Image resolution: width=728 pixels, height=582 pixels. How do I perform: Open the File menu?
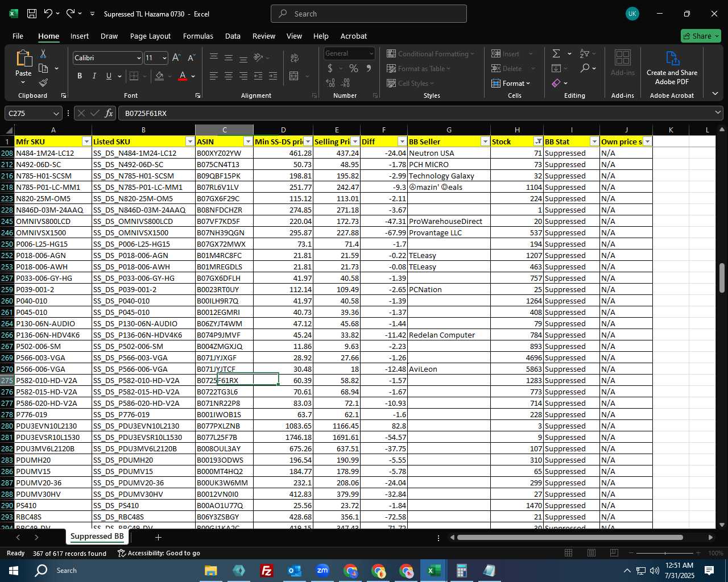click(18, 36)
